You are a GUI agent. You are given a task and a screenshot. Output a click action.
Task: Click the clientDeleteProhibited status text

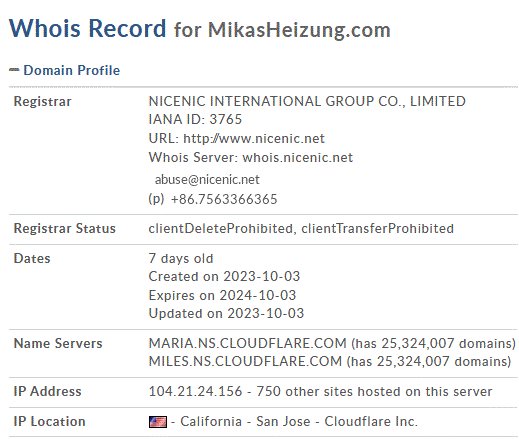point(221,229)
